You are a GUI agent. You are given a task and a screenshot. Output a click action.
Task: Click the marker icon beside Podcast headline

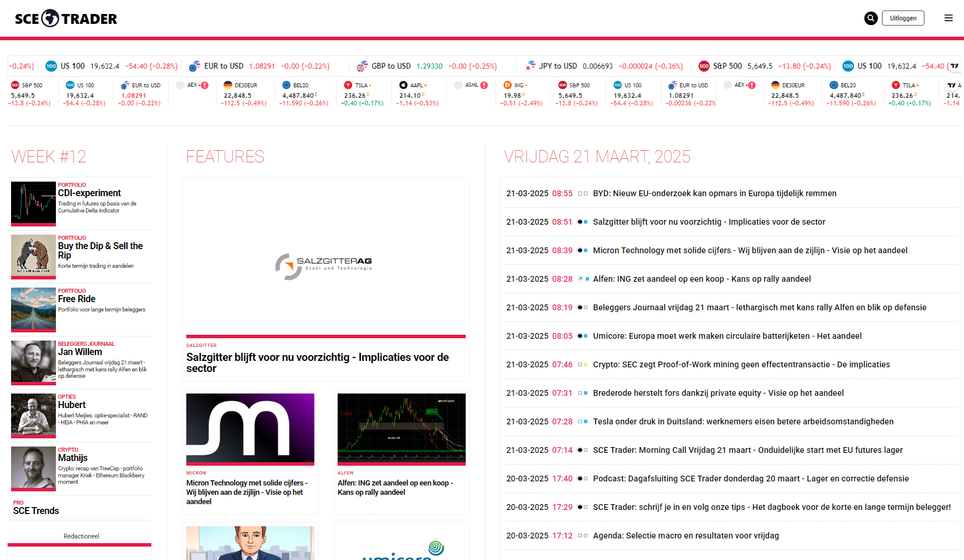coord(583,479)
